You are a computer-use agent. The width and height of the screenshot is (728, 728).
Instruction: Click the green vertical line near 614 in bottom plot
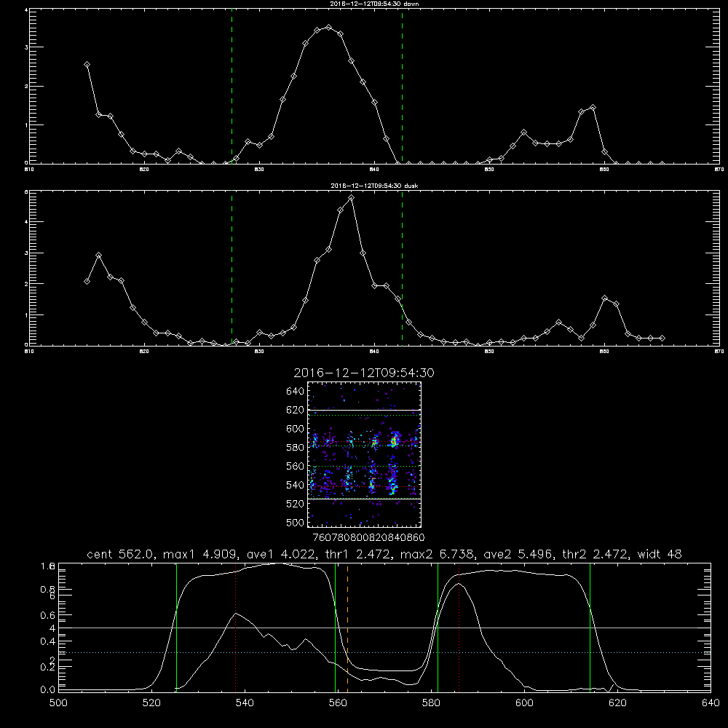(x=590, y=628)
